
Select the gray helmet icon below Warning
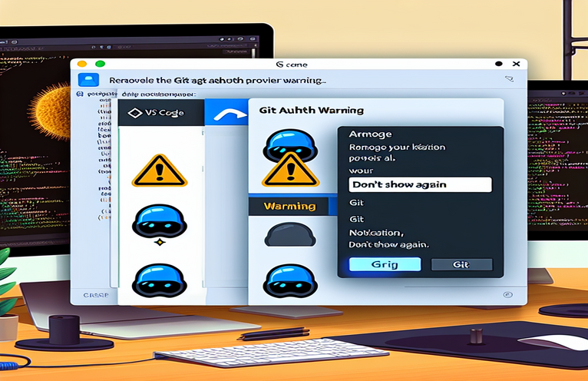[x=285, y=235]
